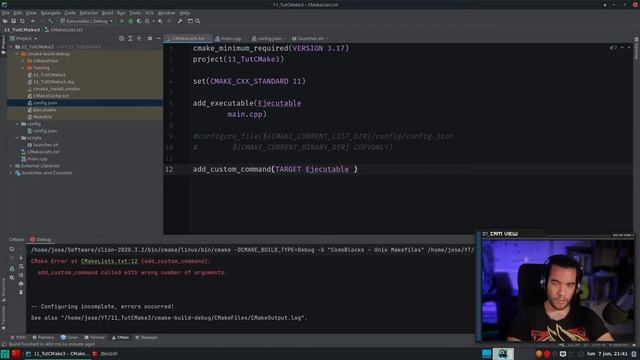Click Collapse All in Project panel
The height and width of the screenshot is (360, 640).
tap(139, 38)
